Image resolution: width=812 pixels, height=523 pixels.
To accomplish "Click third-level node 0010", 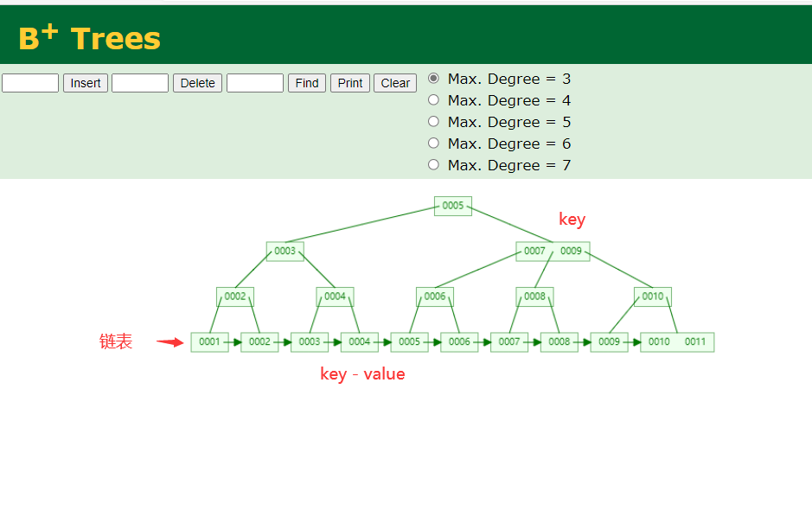I will (653, 297).
